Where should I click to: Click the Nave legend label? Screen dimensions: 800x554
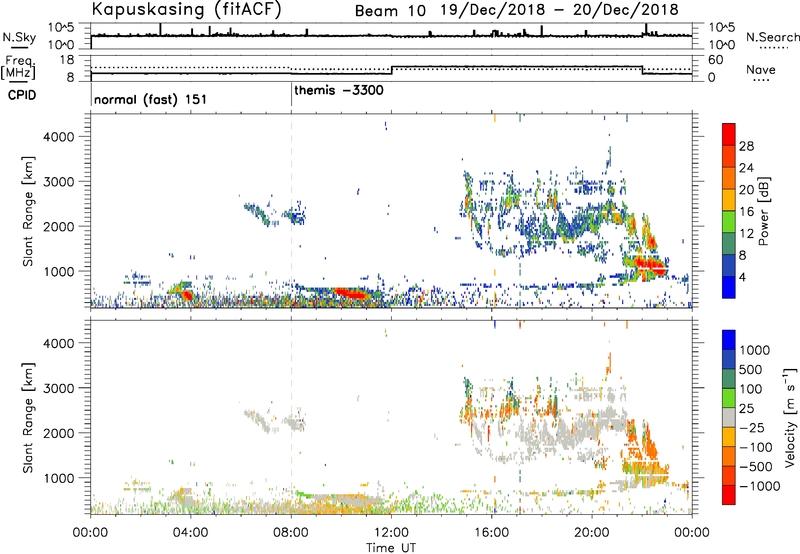[x=760, y=70]
